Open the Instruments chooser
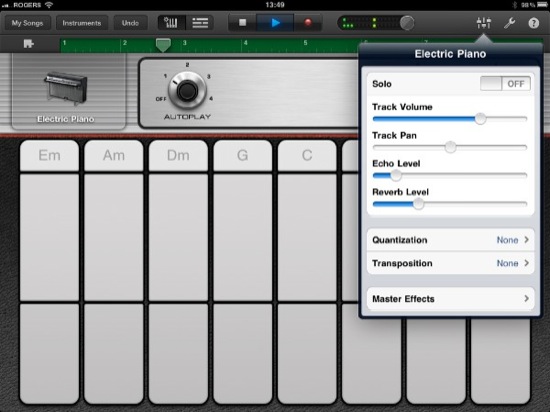 click(x=82, y=23)
